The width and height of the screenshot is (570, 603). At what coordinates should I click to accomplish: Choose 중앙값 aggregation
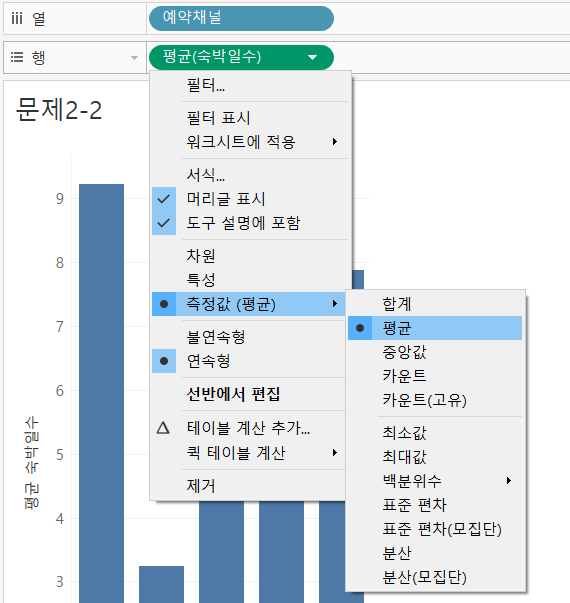point(435,352)
